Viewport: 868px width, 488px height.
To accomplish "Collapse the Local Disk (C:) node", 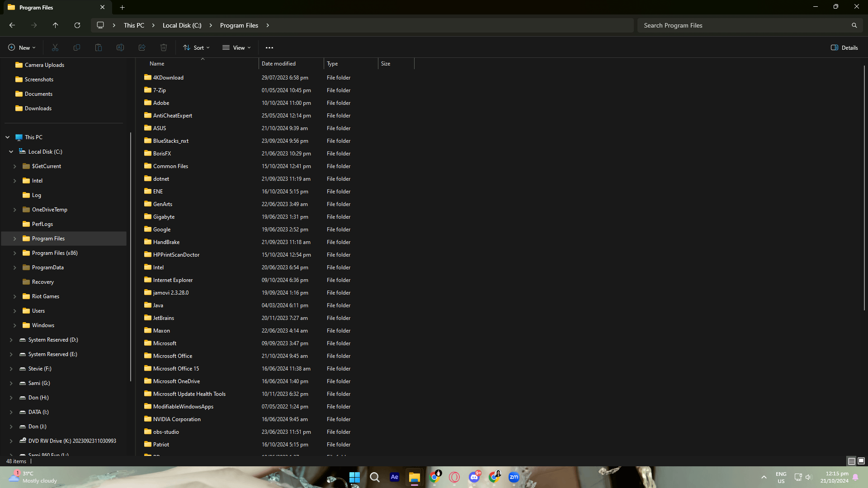I will [x=11, y=152].
